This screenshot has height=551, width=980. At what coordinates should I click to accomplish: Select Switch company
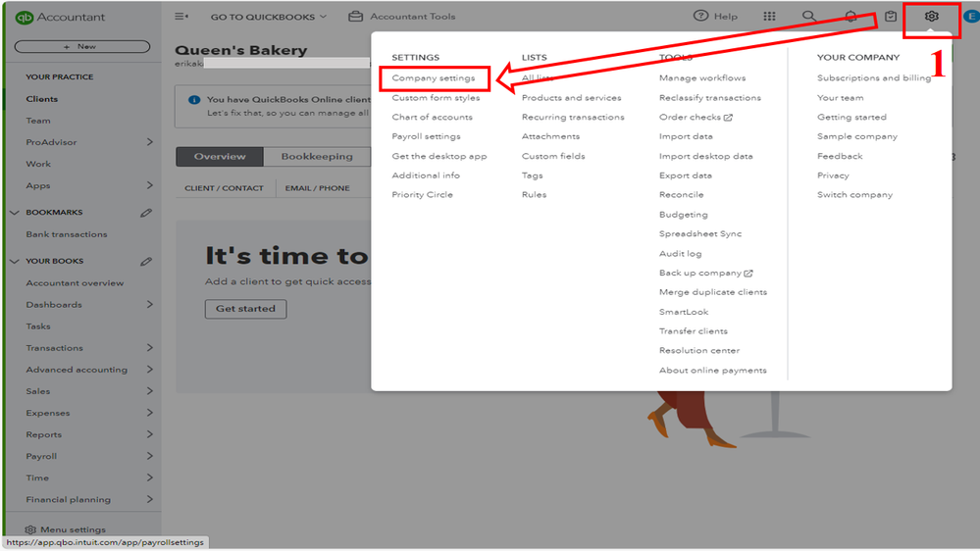(x=854, y=195)
